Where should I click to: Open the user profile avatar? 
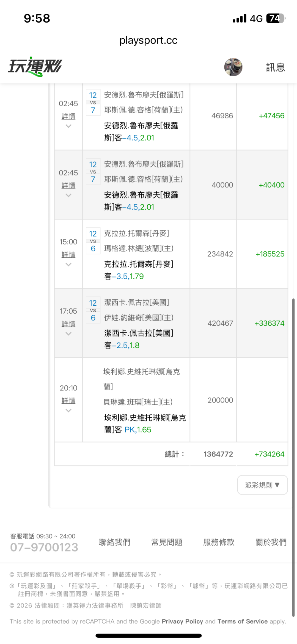[x=233, y=67]
